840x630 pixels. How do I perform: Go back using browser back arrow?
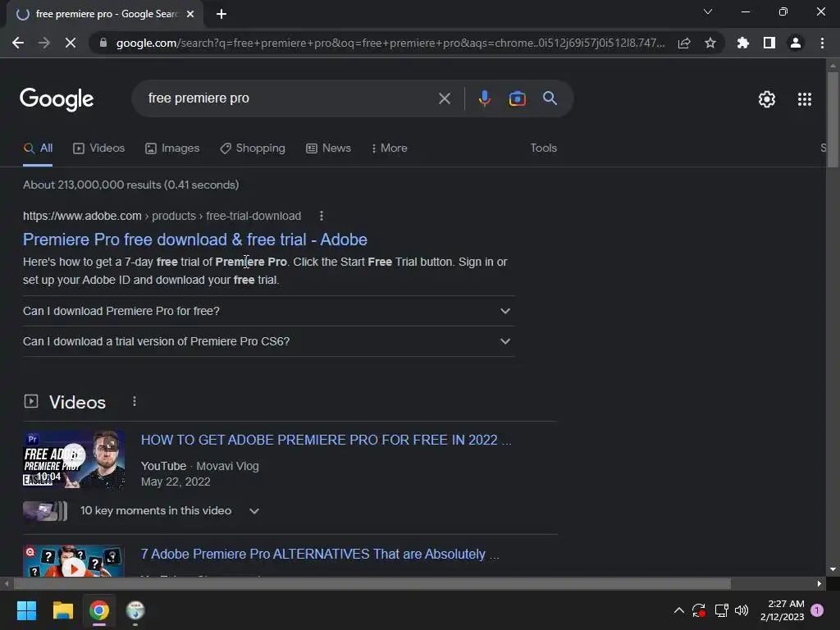[x=18, y=43]
